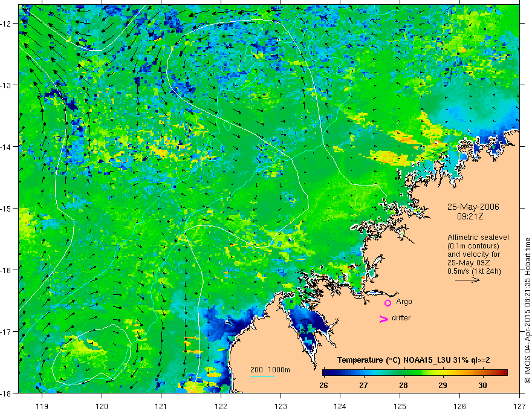Click the "0.5m/s (1kt 24h)" label
Viewport: 532px width, 411px height.
pos(474,271)
